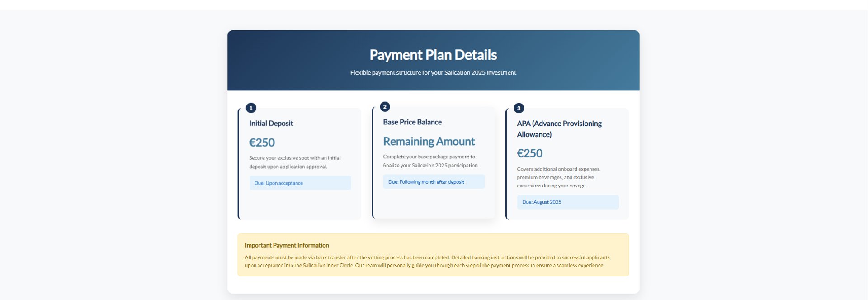
Task: Click the €250 APA amount
Action: click(530, 153)
